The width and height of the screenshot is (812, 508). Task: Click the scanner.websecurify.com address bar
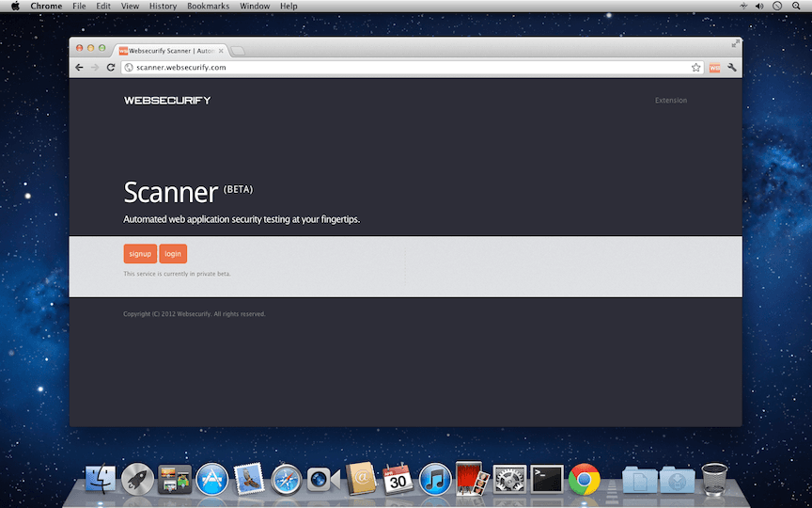click(x=412, y=68)
